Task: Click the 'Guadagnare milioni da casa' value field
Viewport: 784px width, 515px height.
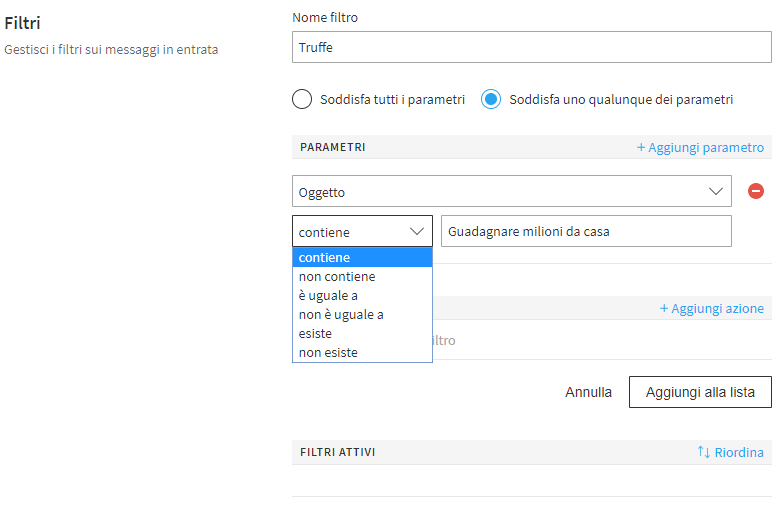Action: coord(586,231)
